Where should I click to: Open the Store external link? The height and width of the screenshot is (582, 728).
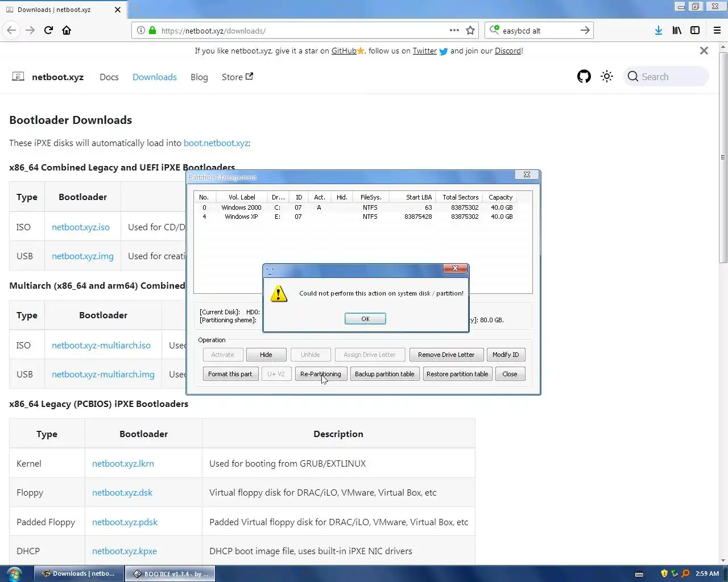pyautogui.click(x=237, y=77)
